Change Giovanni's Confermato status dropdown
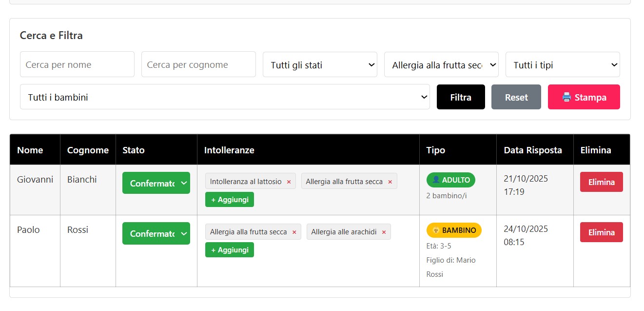The height and width of the screenshot is (311, 644). tap(156, 183)
